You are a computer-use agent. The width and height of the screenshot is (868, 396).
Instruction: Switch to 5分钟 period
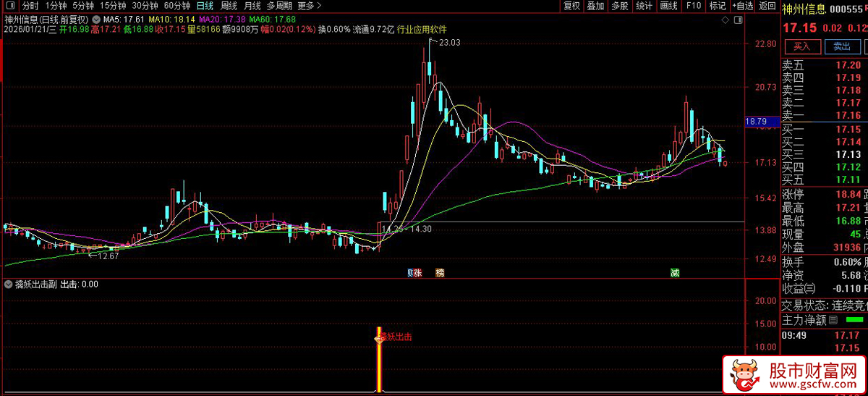click(x=83, y=6)
